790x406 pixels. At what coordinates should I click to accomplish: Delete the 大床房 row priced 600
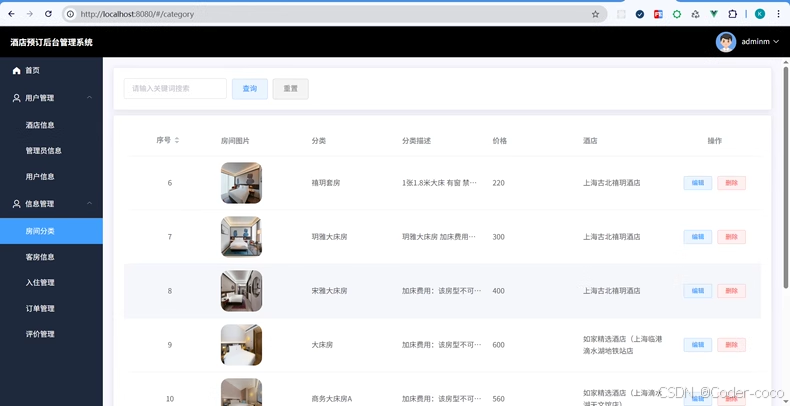coord(732,345)
